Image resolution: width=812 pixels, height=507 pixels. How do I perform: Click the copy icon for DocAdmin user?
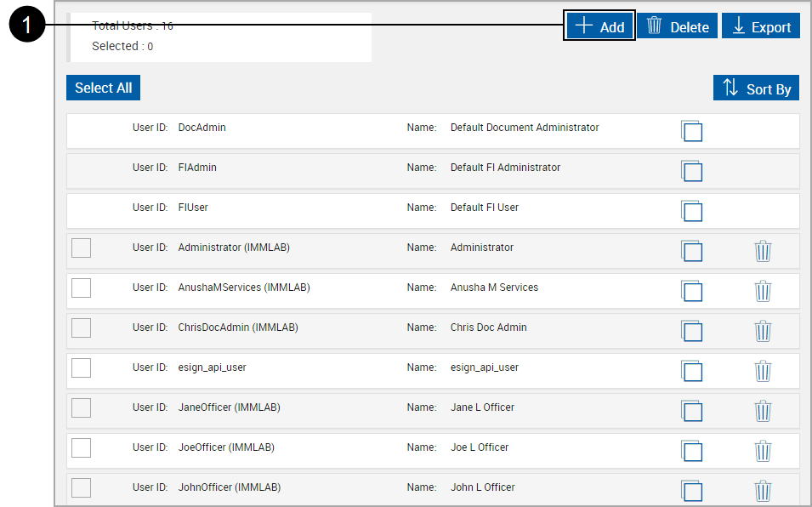(x=691, y=131)
